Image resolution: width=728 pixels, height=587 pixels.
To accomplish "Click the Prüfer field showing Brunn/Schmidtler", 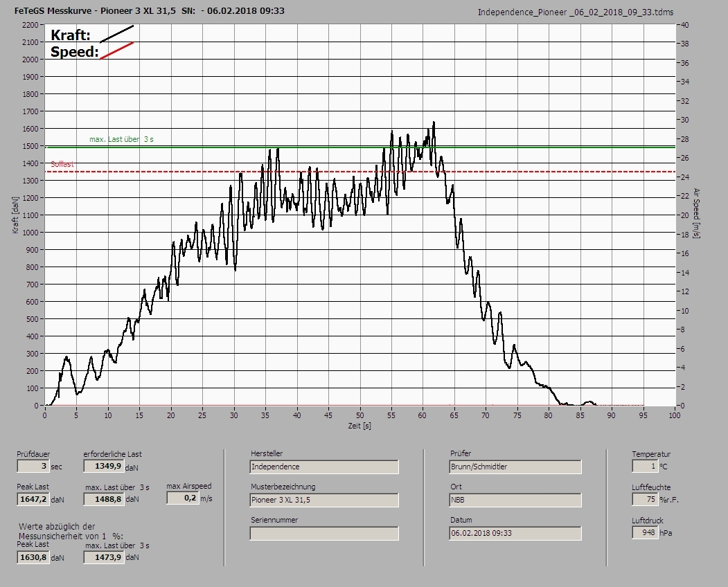I will pos(515,467).
